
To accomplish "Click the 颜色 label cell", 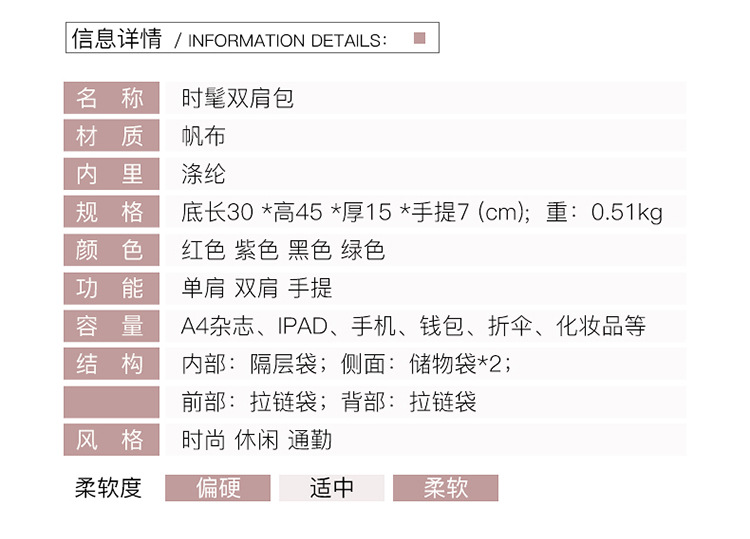I will 111,250.
